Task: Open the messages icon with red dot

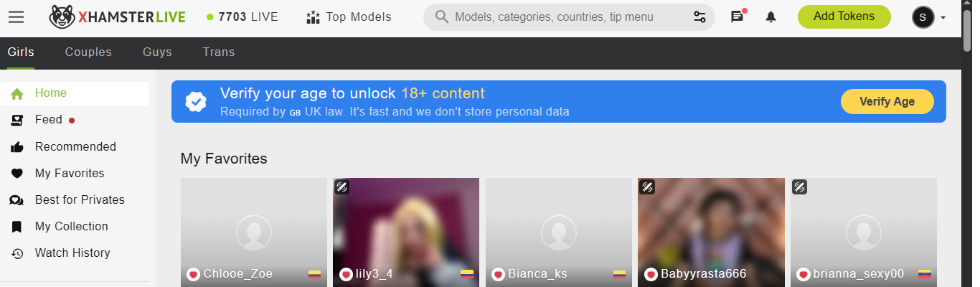Action: click(738, 17)
